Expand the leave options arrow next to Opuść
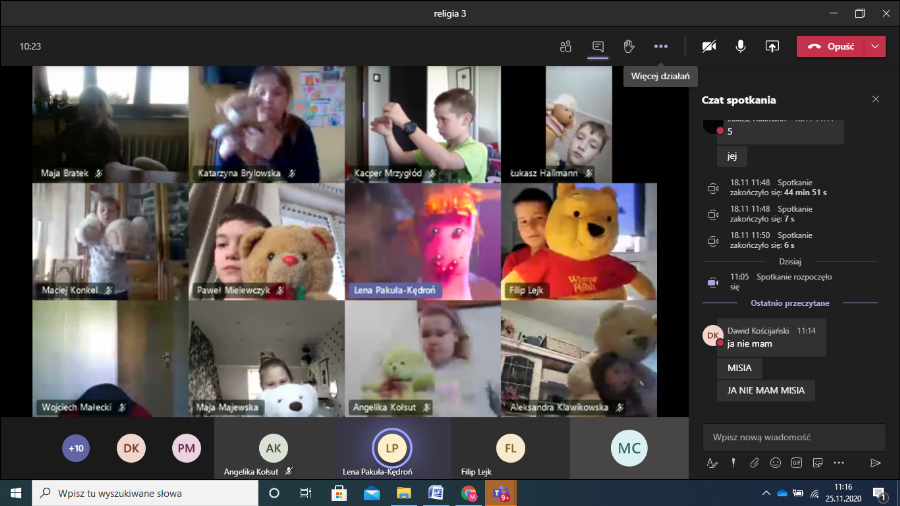 (876, 46)
